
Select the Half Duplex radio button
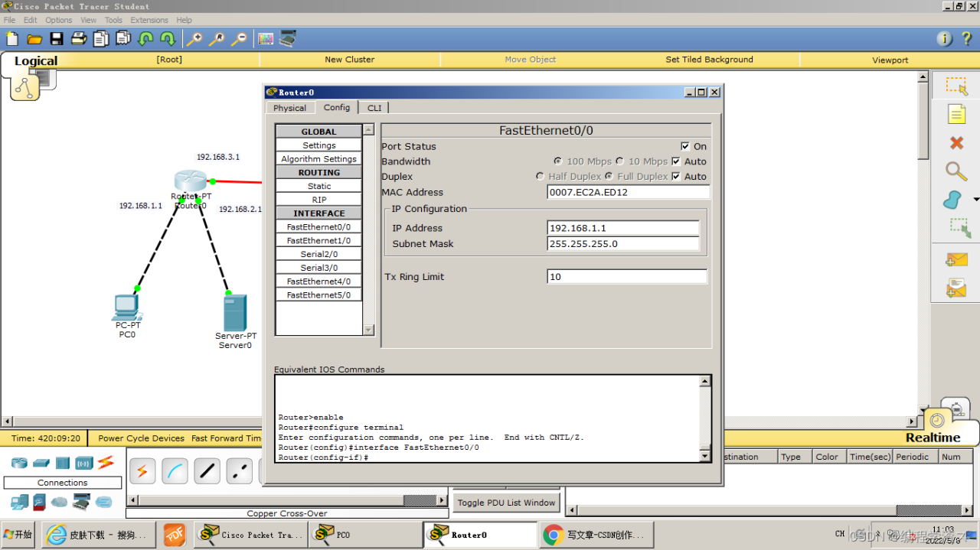click(541, 177)
